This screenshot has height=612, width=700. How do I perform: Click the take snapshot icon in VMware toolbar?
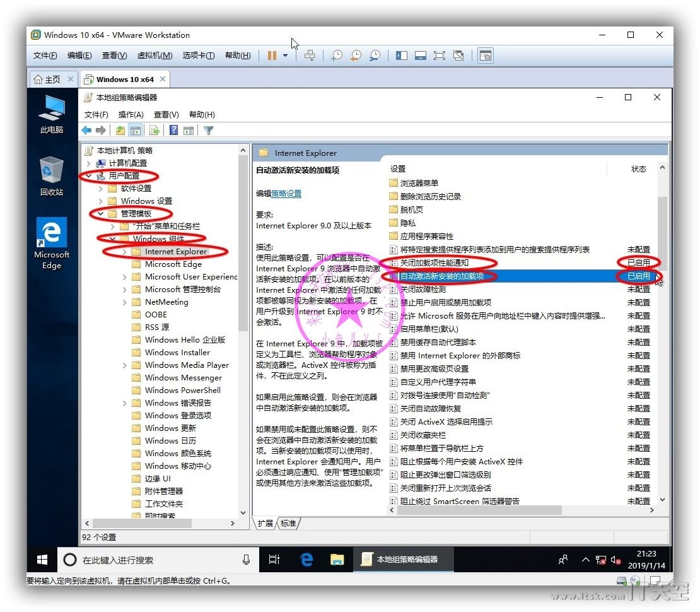click(x=337, y=56)
